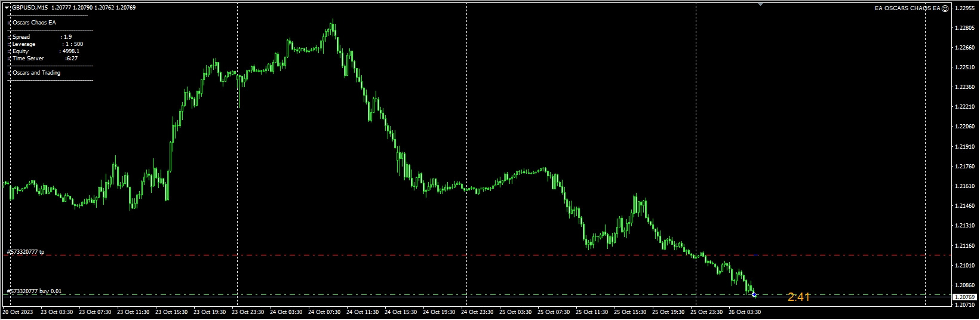980x320 pixels.
Task: Click the '23 Oct 19:30' time axis label
Action: (210, 312)
